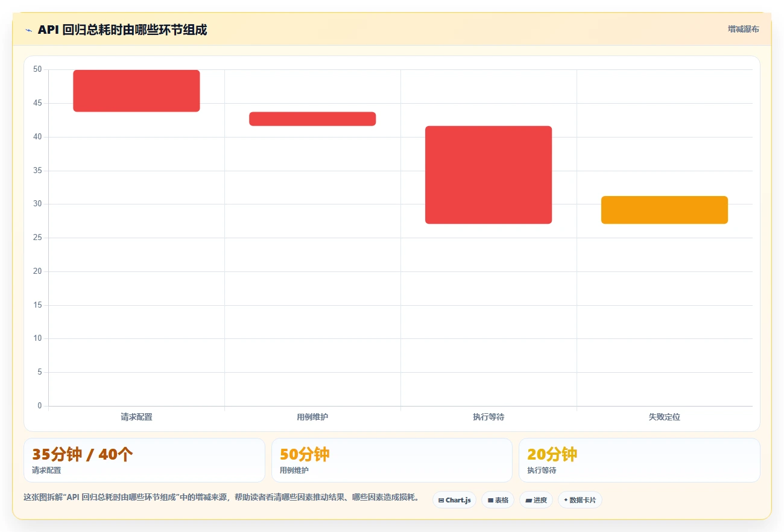
Task: Open the 20分钟 执行等待 data card
Action: pos(639,460)
